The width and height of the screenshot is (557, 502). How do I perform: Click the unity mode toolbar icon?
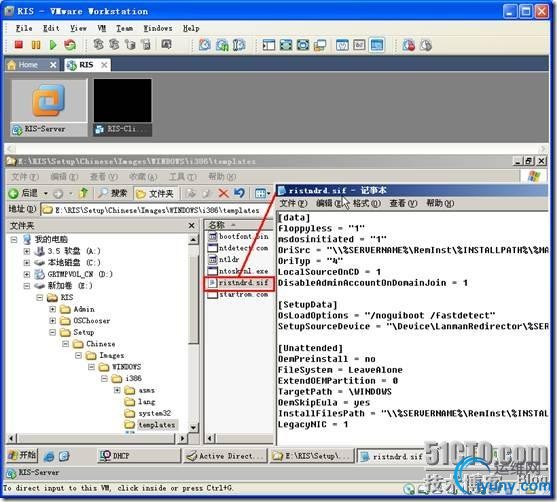click(x=320, y=45)
